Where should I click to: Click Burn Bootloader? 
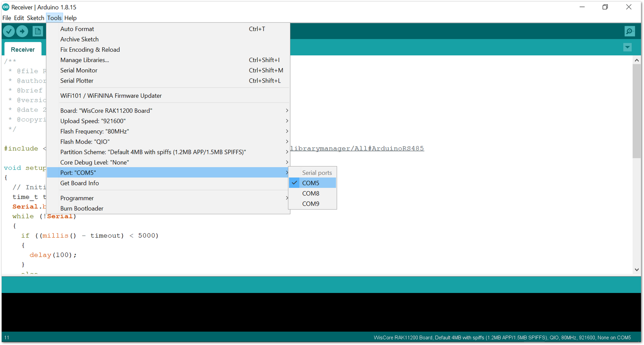coord(168,208)
